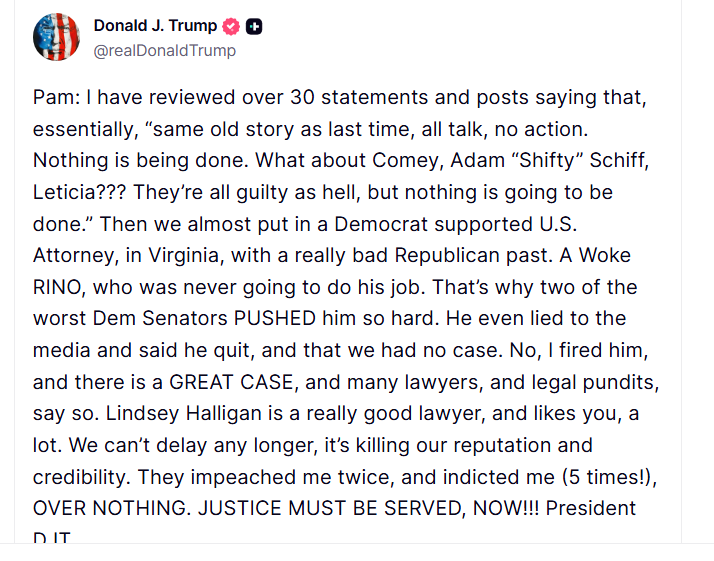Screen dimensions: 714x561
Task: Click the flag-themed profile avatar
Action: click(57, 37)
